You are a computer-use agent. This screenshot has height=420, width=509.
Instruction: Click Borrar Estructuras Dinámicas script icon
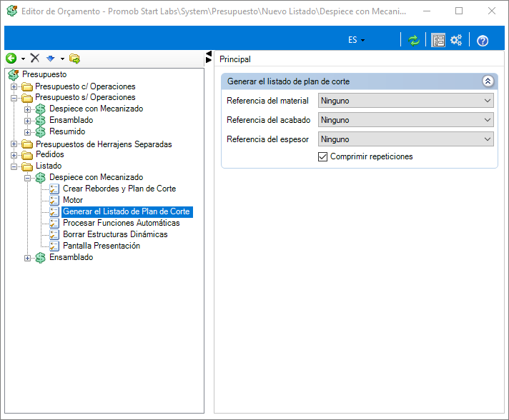[54, 235]
